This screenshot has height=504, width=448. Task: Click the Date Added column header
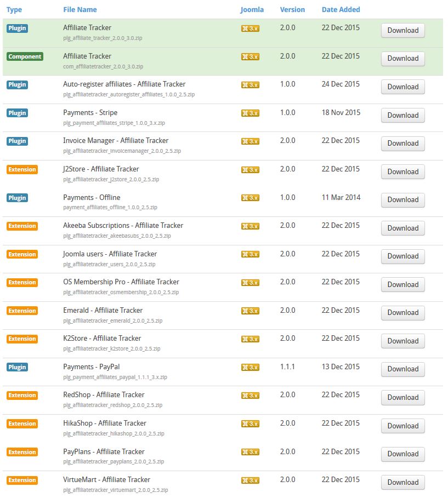point(341,10)
